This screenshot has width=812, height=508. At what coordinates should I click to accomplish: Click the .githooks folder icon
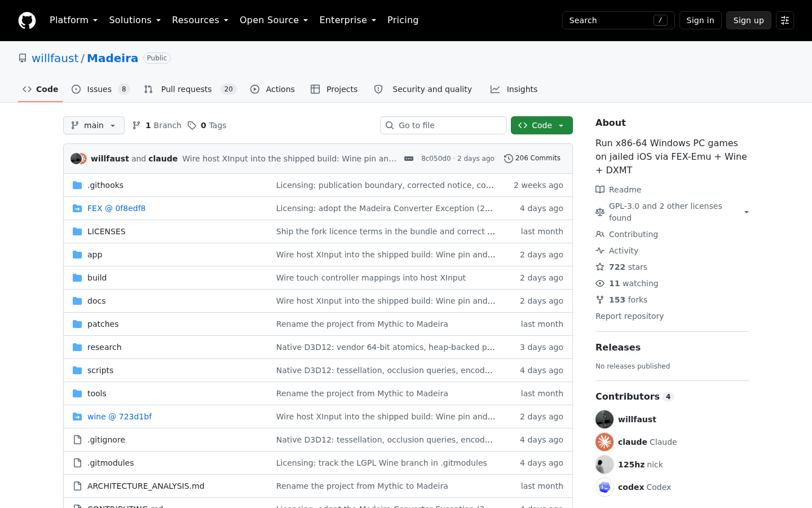click(77, 185)
